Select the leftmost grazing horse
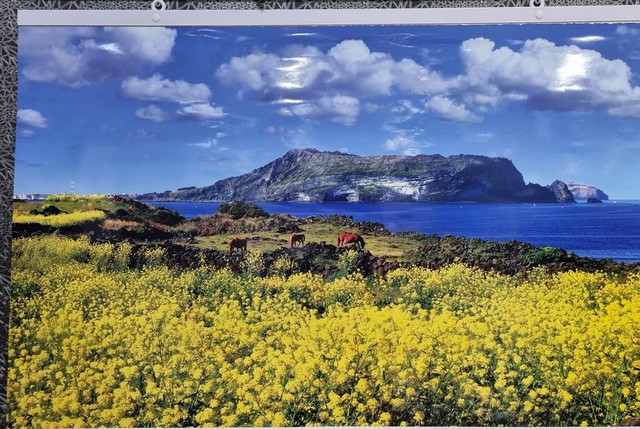The height and width of the screenshot is (429, 640). [237, 244]
